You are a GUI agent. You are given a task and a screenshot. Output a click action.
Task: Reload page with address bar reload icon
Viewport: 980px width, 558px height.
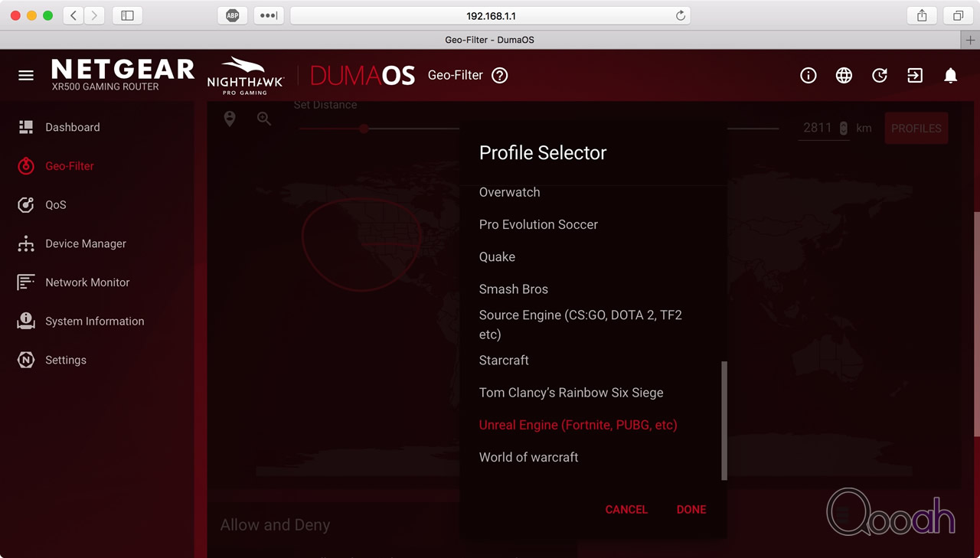pos(680,15)
